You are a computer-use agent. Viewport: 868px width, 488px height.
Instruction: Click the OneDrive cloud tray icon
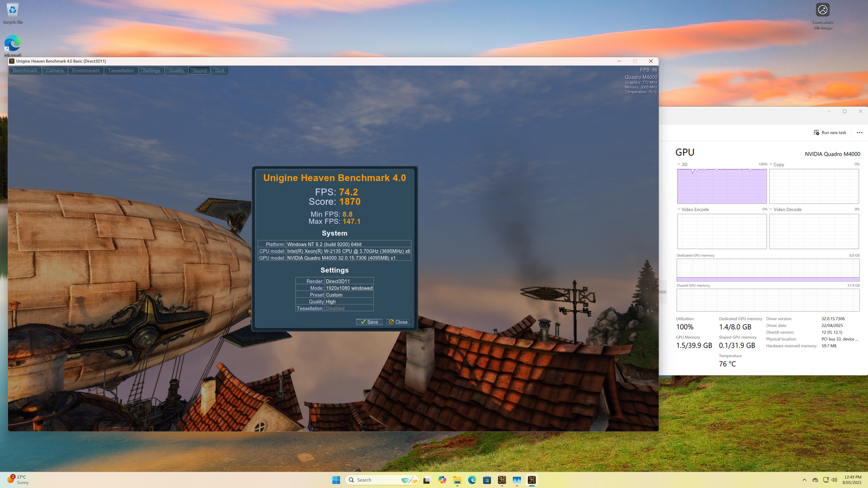click(815, 480)
